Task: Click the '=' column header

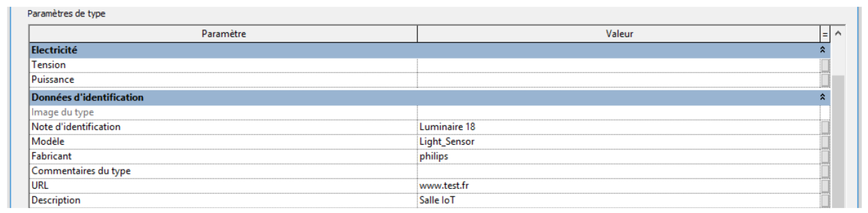Action: pyautogui.click(x=825, y=34)
